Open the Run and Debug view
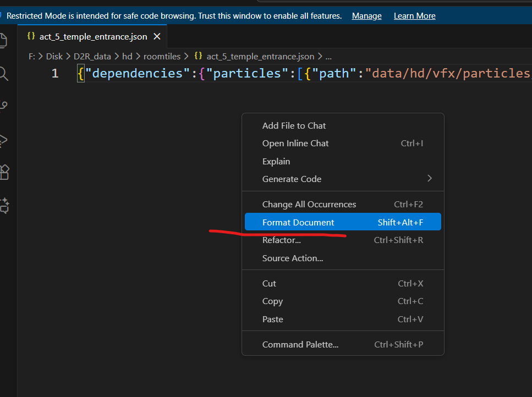Image resolution: width=532 pixels, height=397 pixels. pos(3,140)
